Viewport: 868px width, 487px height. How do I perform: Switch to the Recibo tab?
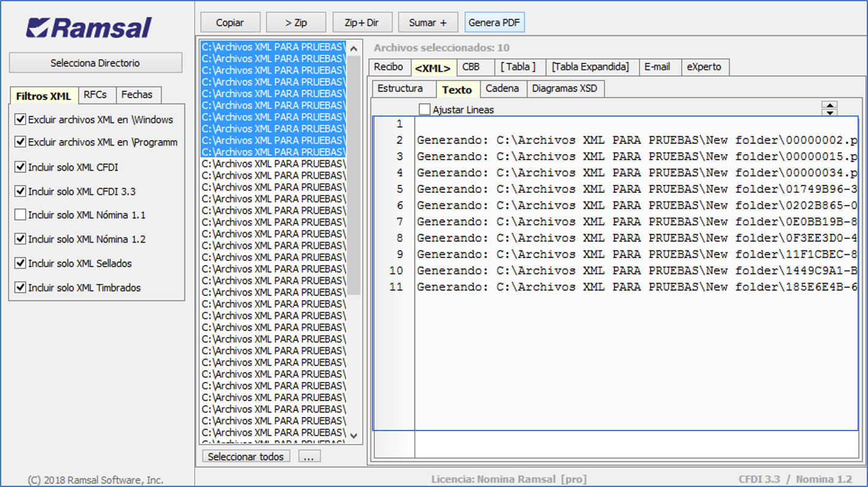[389, 67]
